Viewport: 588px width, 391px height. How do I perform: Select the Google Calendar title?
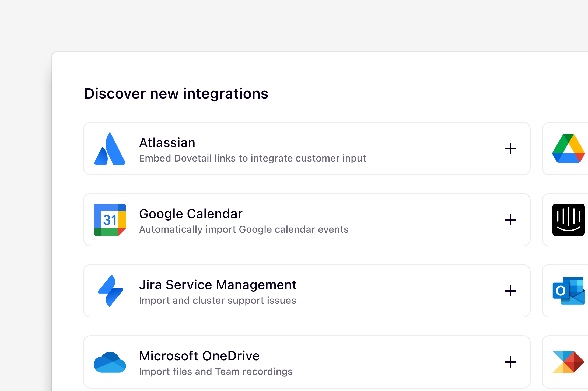pos(191,214)
